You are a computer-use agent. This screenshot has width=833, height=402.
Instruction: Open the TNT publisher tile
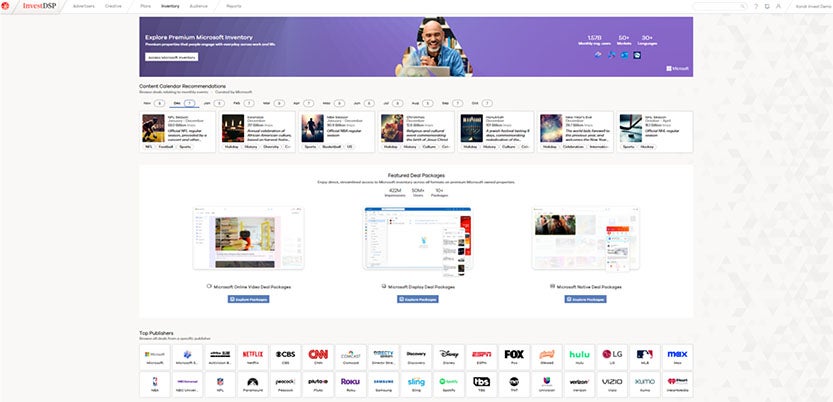click(x=514, y=384)
